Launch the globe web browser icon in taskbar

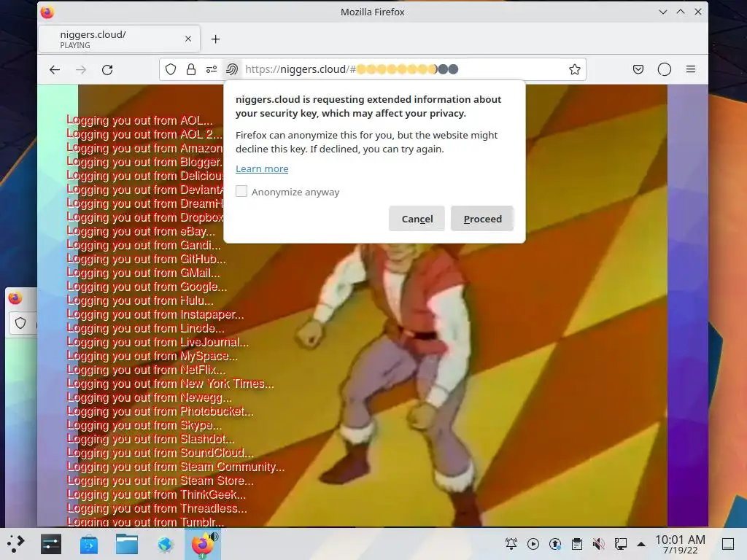click(x=166, y=544)
